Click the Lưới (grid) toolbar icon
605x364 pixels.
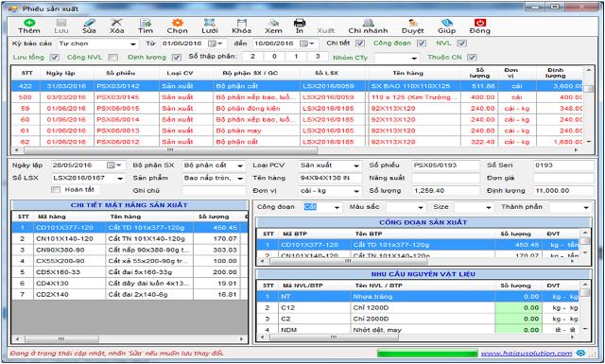[x=210, y=23]
